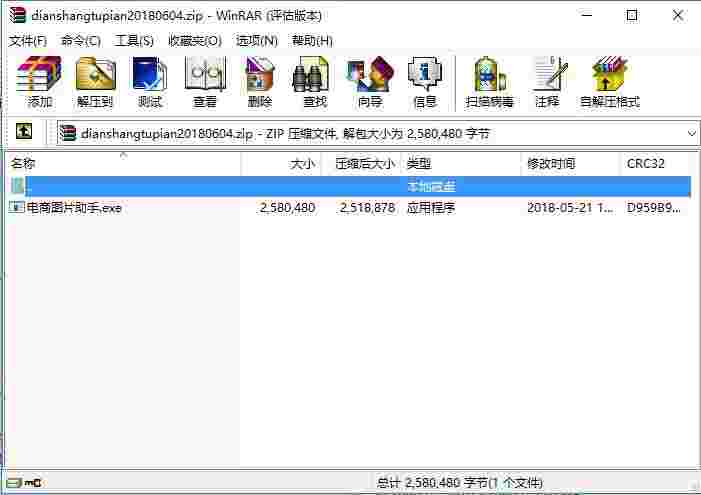Screen dimensions: 701x495
Task: Open the 命令(C) menu
Action: tap(81, 41)
